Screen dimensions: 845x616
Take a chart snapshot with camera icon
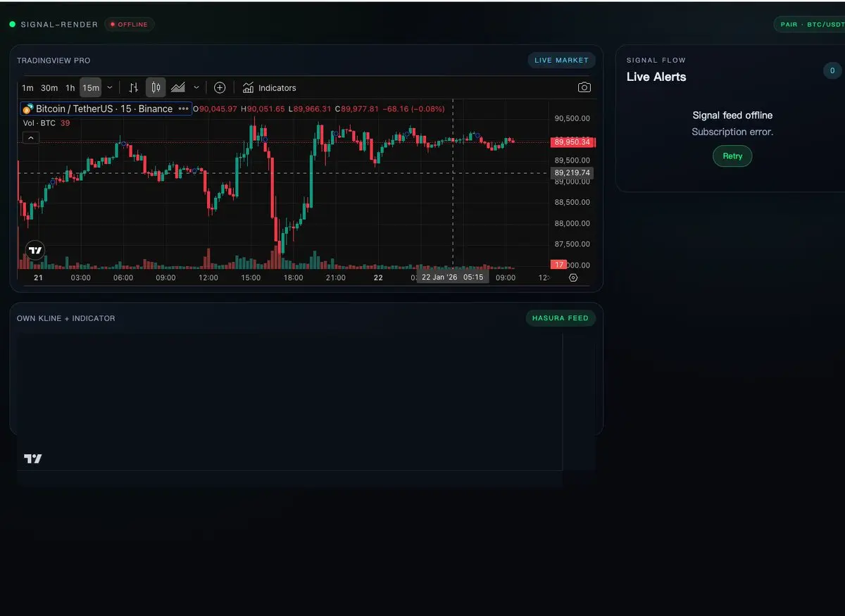click(x=584, y=88)
